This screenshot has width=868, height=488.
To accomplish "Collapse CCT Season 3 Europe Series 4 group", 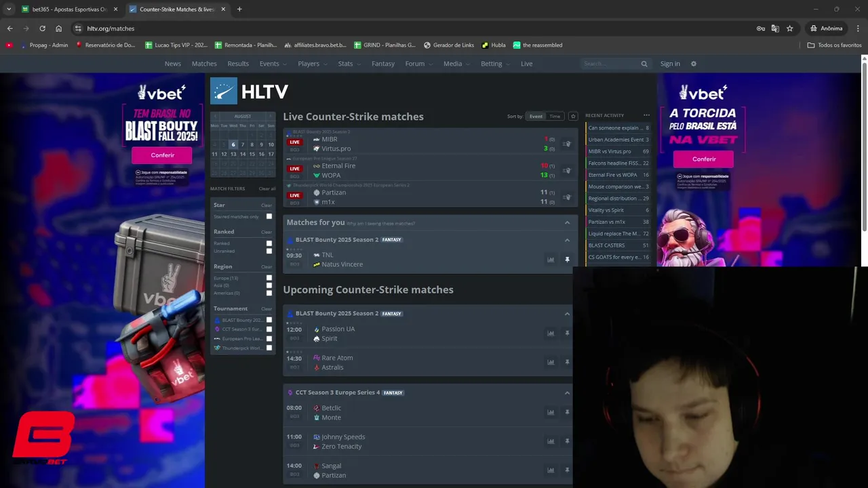I will (x=567, y=393).
